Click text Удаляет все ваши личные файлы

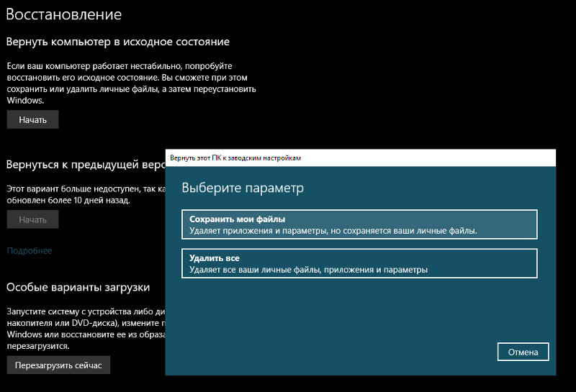pos(309,270)
